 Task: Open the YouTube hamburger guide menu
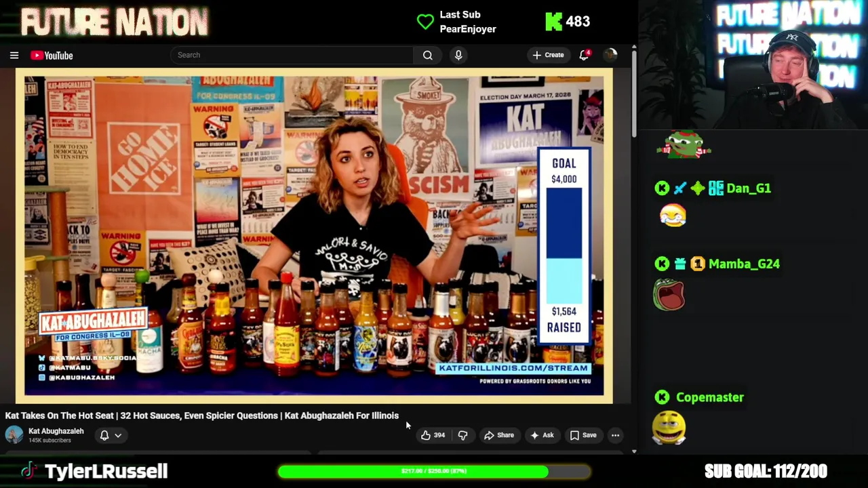(x=14, y=56)
